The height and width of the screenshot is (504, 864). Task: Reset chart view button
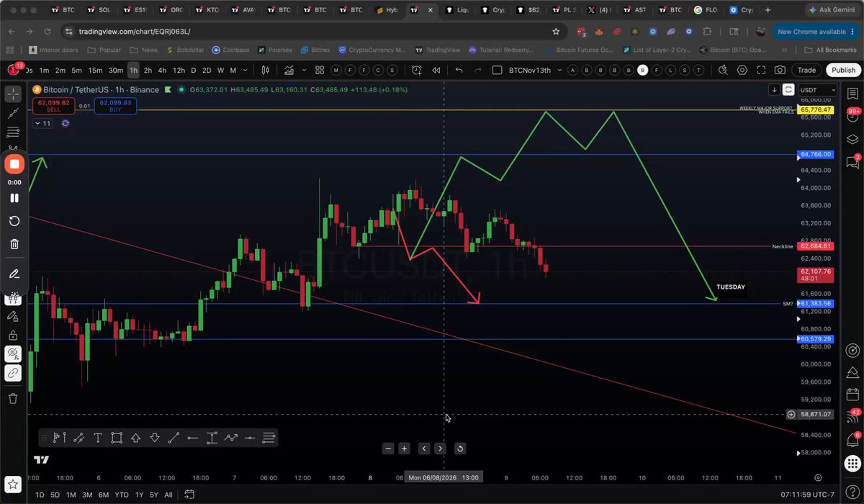460,448
